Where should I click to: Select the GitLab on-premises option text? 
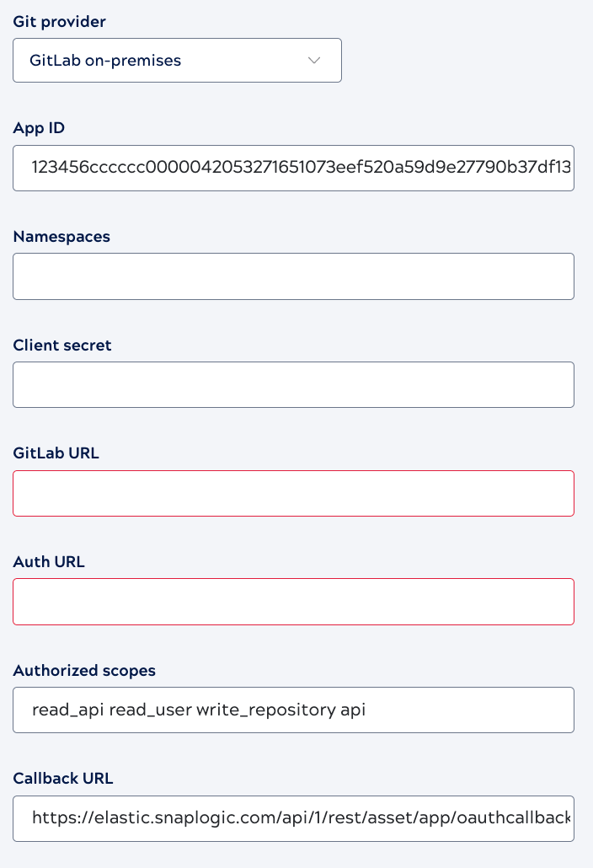pyautogui.click(x=105, y=60)
